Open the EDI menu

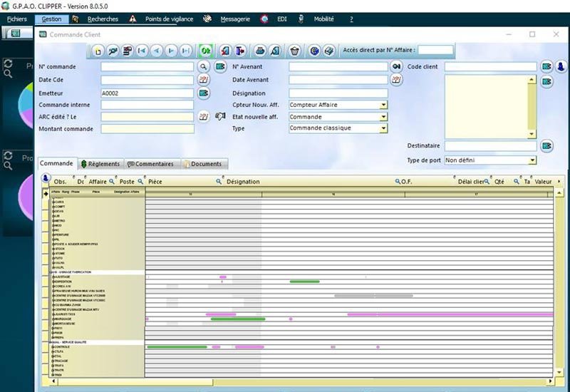click(282, 19)
